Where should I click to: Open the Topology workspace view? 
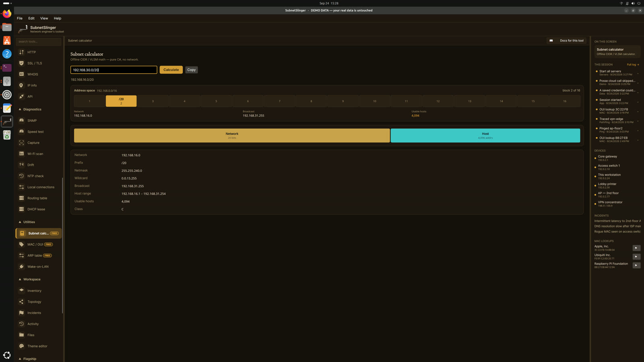click(39, 302)
